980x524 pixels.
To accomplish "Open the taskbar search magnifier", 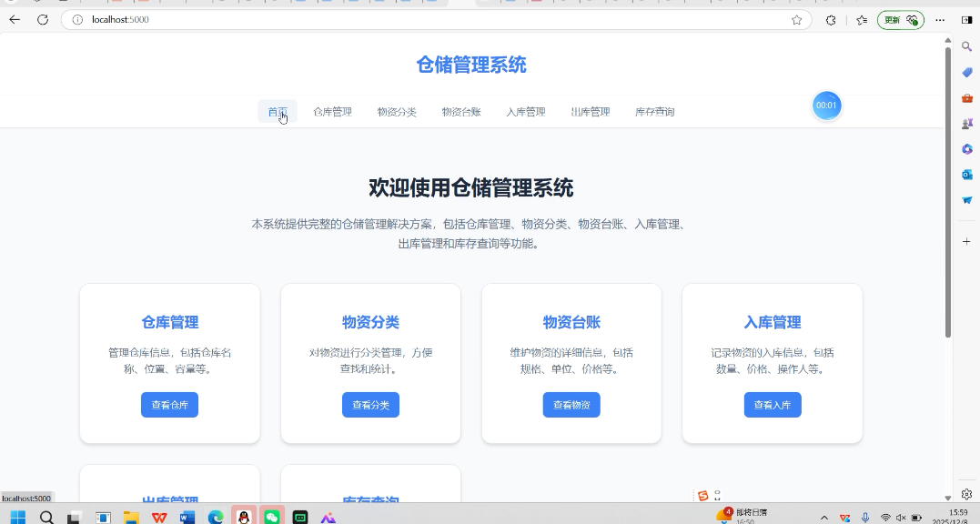I will click(x=46, y=517).
